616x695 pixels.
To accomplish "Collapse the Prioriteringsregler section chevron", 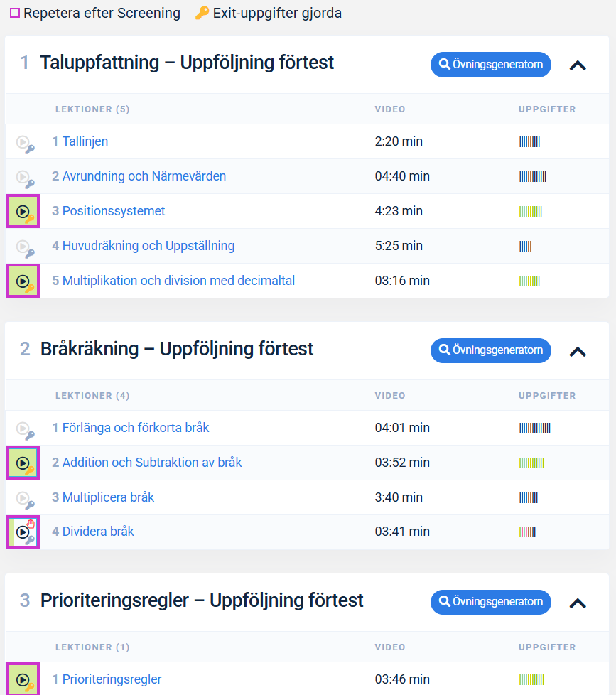I will click(x=578, y=603).
